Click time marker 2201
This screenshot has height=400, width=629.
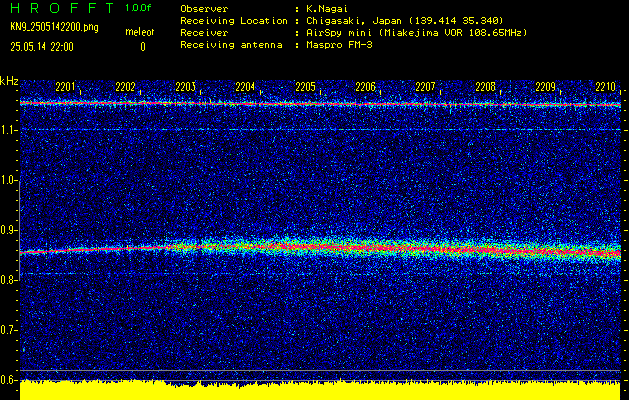click(x=65, y=87)
